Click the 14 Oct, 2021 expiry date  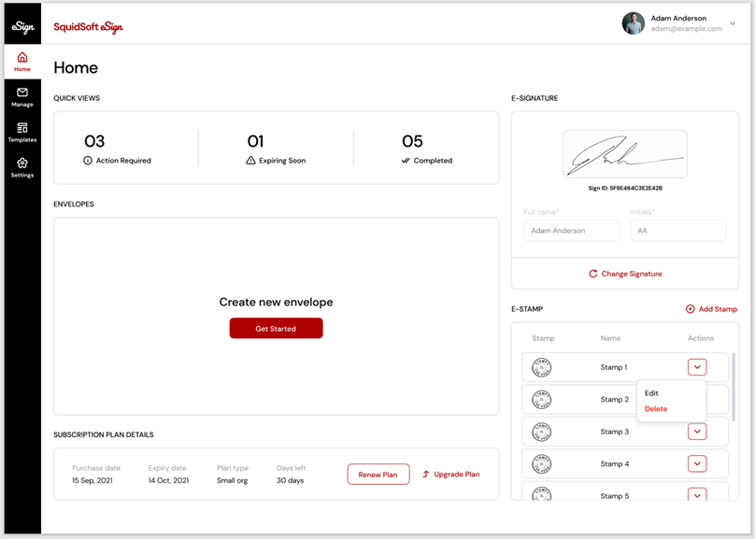(x=168, y=480)
